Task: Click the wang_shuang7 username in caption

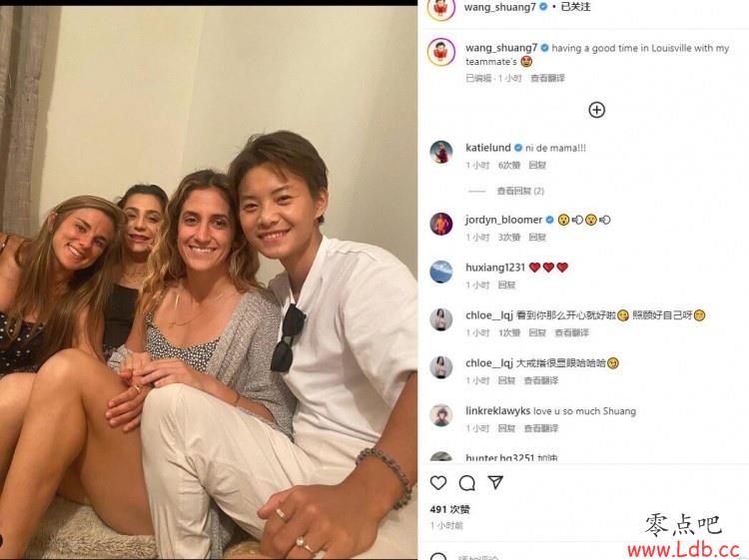Action: tap(501, 48)
